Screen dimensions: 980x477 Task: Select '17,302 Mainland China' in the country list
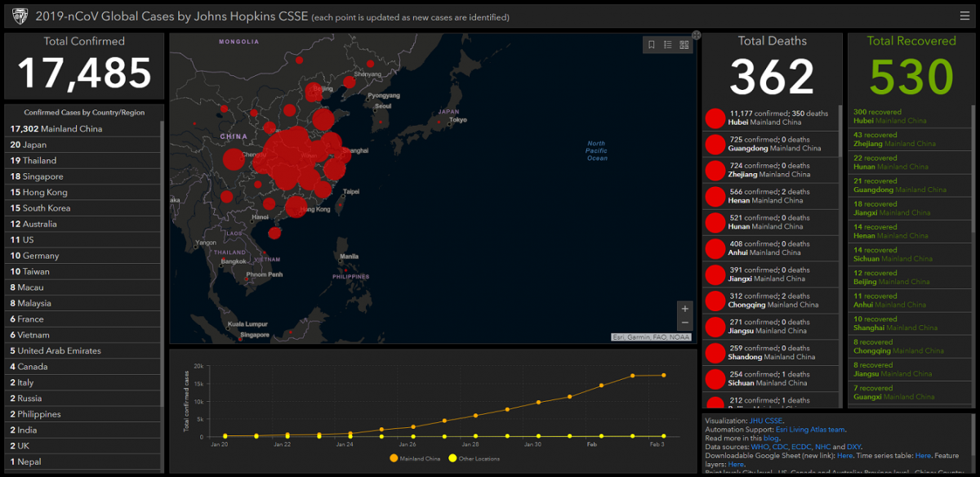(83, 129)
